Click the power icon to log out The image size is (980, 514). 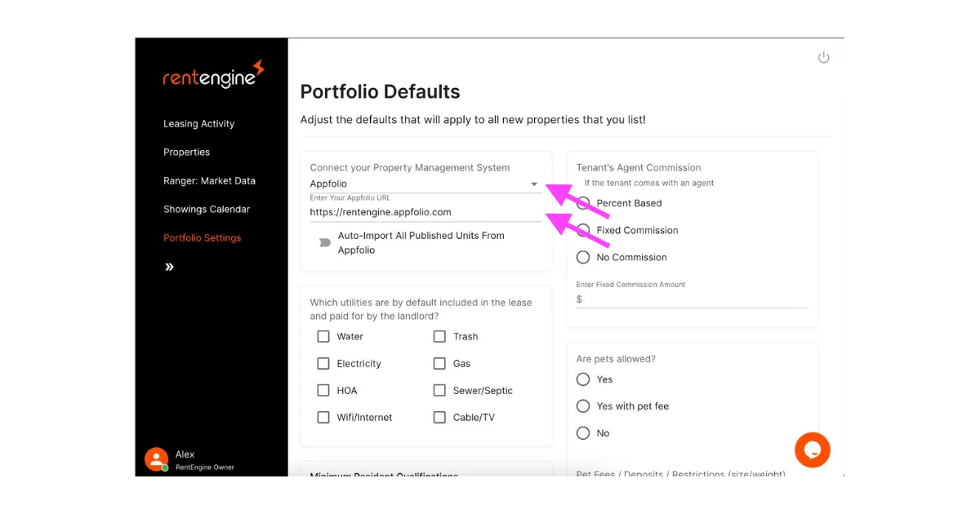823,58
